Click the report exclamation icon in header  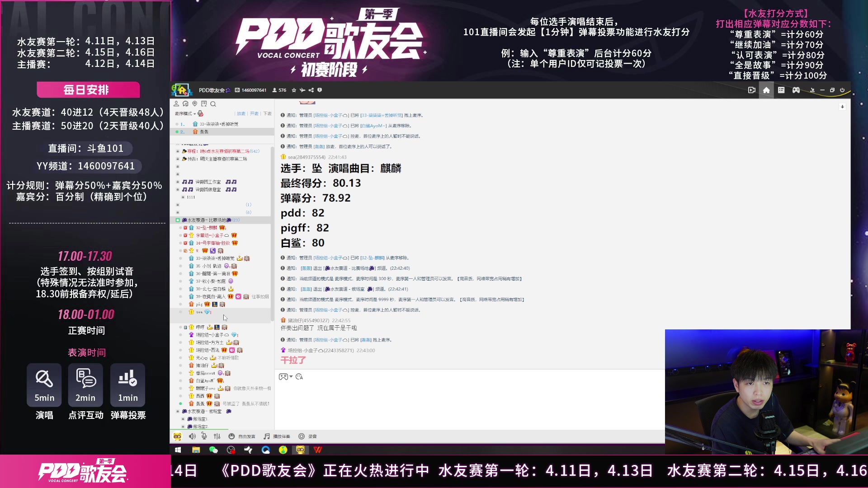click(x=320, y=90)
